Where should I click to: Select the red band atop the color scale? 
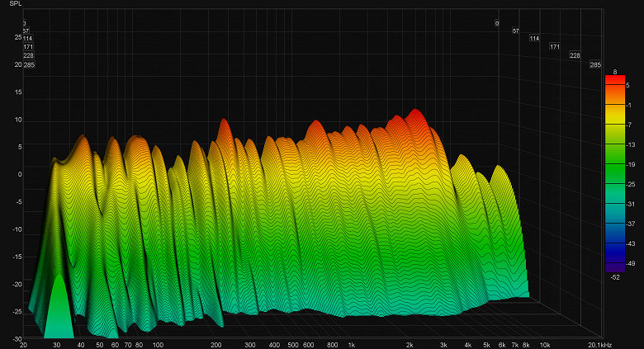tap(614, 81)
